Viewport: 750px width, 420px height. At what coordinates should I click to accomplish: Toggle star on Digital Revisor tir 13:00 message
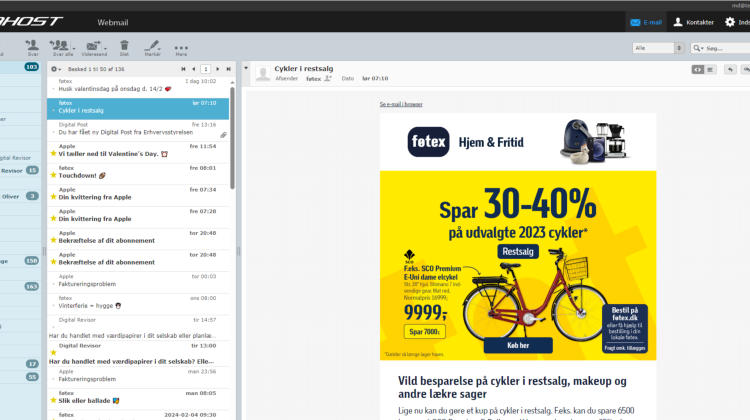click(x=53, y=353)
